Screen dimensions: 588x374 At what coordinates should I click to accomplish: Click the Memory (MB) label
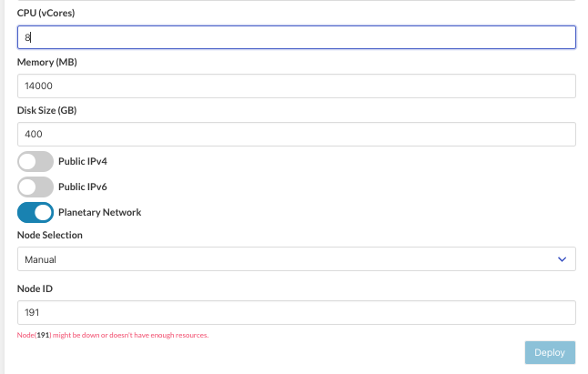click(46, 62)
